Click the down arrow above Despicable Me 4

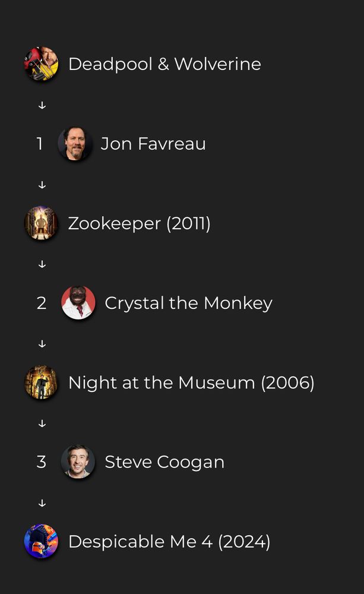click(x=42, y=503)
